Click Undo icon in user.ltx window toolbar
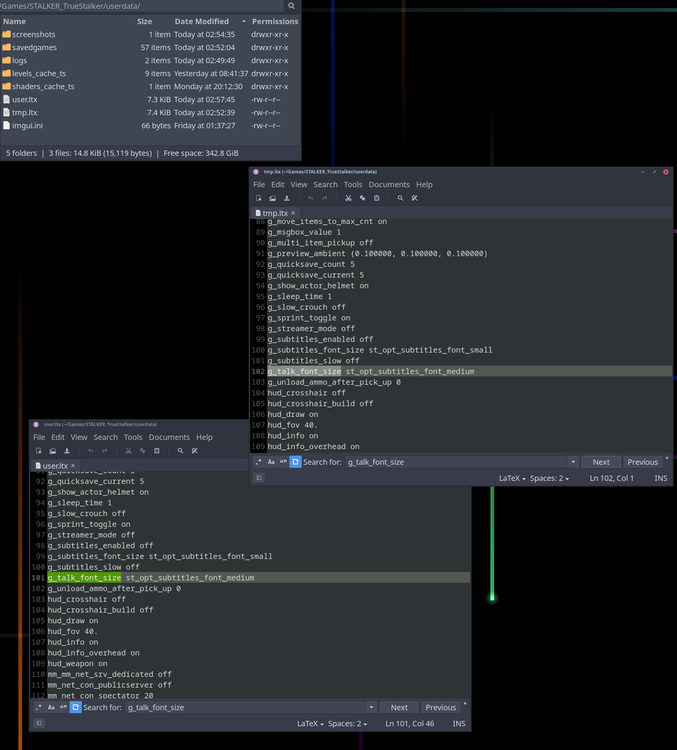Screen dimensions: 677x750 coord(90,451)
